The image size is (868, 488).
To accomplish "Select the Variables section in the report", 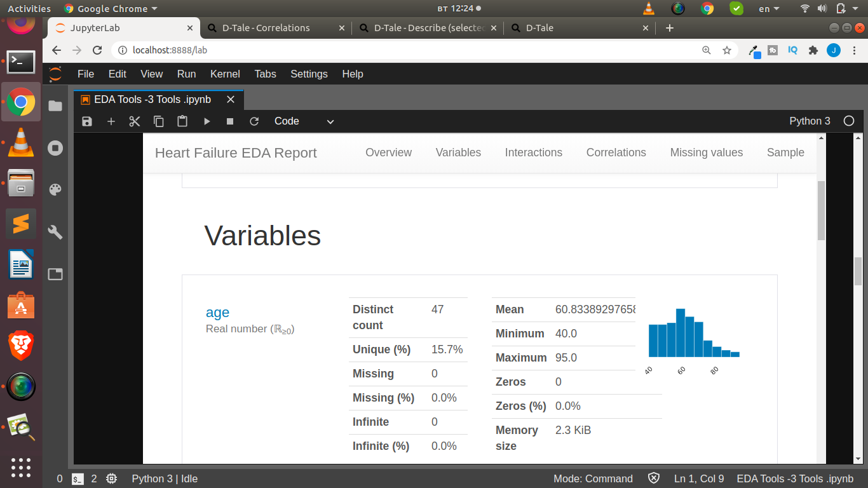I will coord(458,152).
